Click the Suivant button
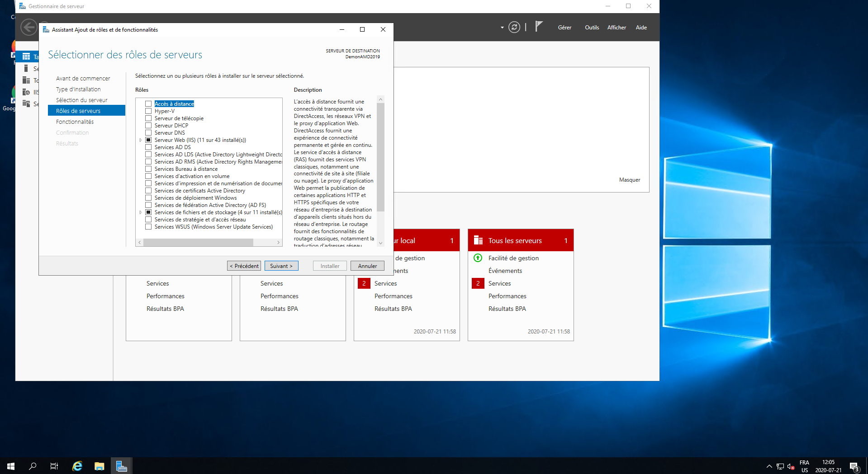Screen dimensions: 868x474 [281, 266]
